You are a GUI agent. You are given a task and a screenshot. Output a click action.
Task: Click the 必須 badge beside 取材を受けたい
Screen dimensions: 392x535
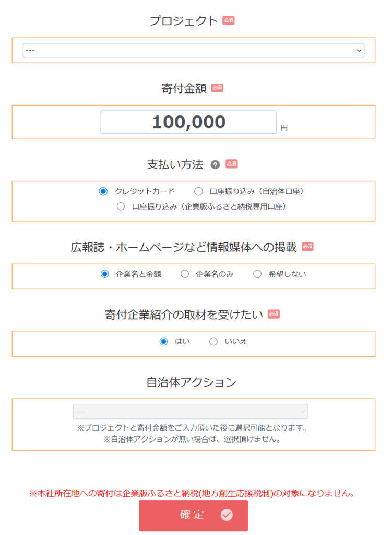[274, 314]
